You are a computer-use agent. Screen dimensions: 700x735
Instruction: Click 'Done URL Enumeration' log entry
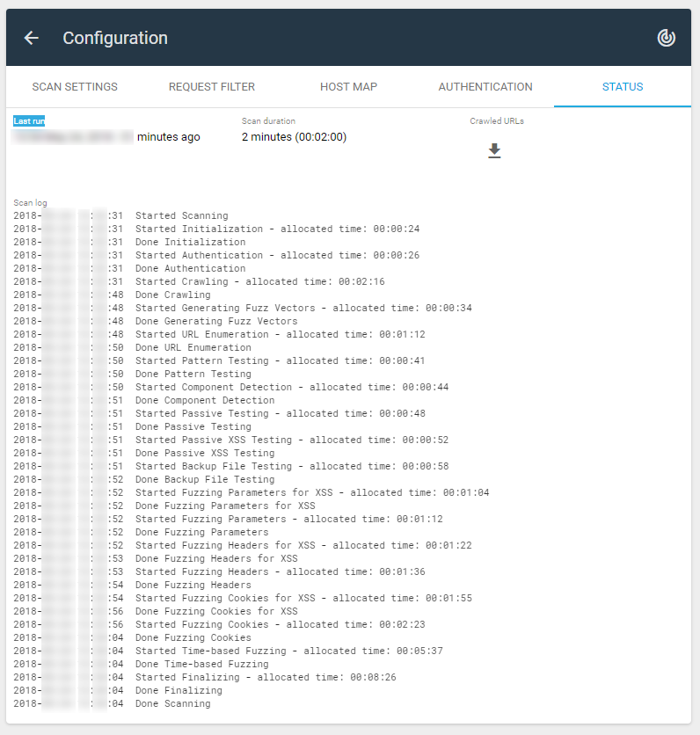[x=193, y=347]
